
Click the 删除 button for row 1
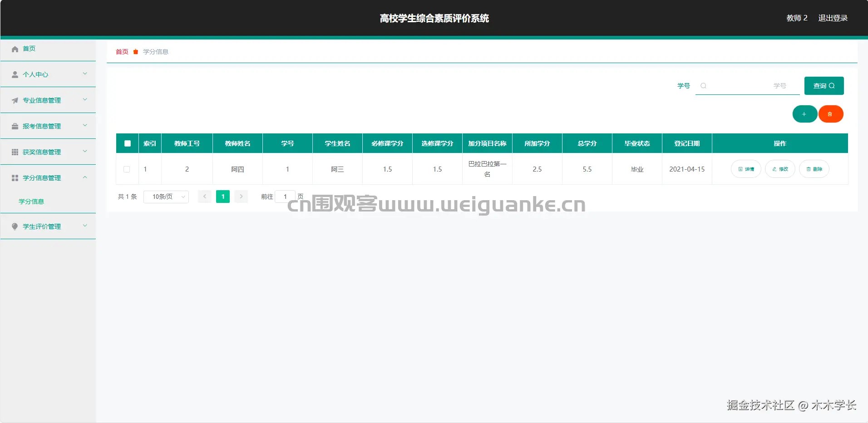[x=814, y=169]
